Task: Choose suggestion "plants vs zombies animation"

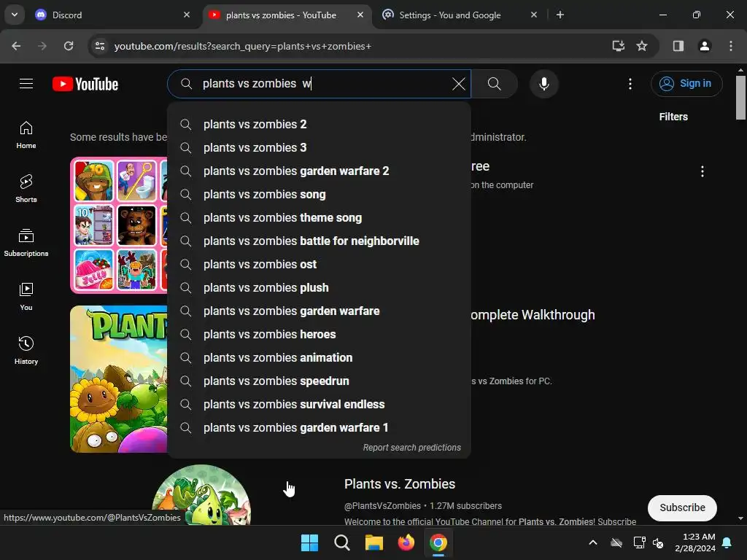Action: pos(320,357)
